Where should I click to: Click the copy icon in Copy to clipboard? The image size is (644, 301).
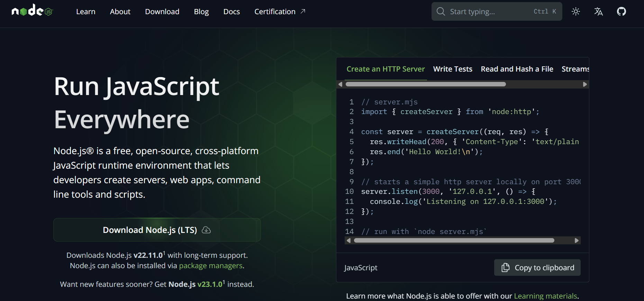coord(506,267)
